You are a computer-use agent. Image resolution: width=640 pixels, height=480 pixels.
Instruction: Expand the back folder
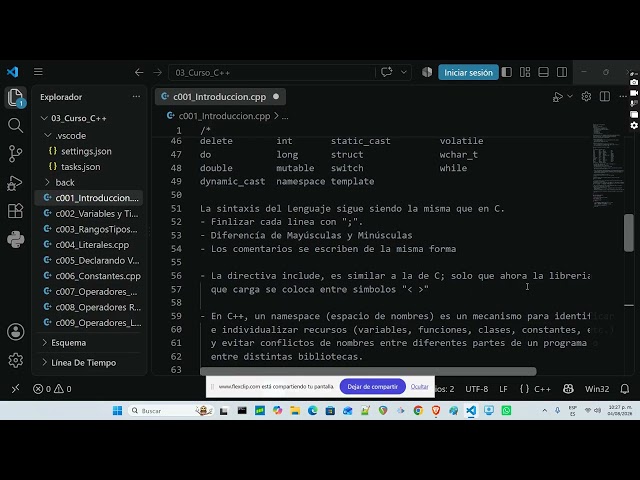(x=47, y=182)
